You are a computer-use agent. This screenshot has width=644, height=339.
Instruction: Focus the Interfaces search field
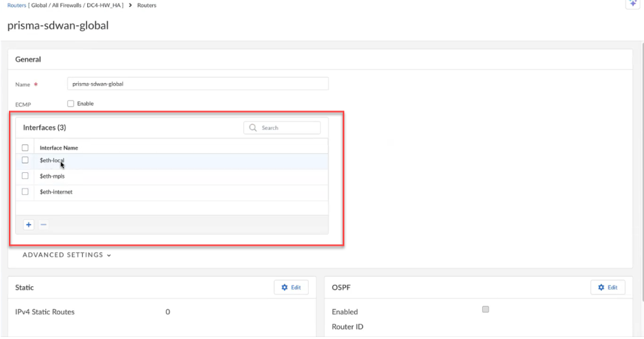point(288,128)
